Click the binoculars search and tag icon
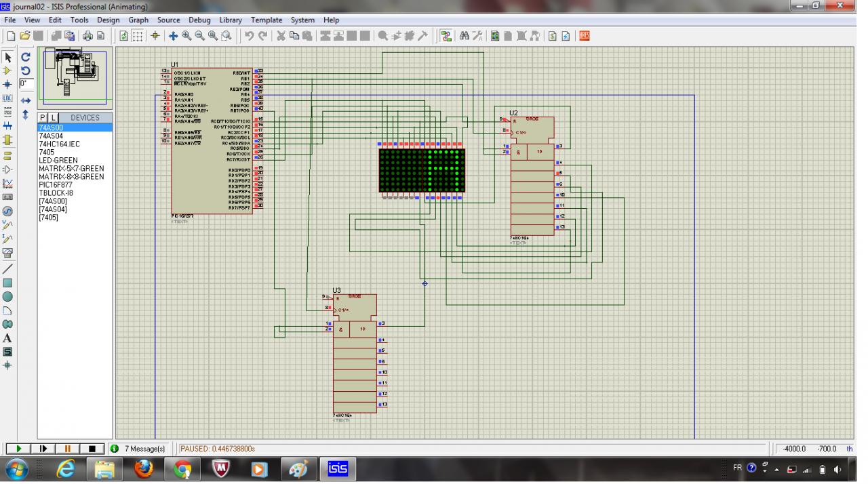Image resolution: width=868 pixels, height=484 pixels. click(x=465, y=36)
